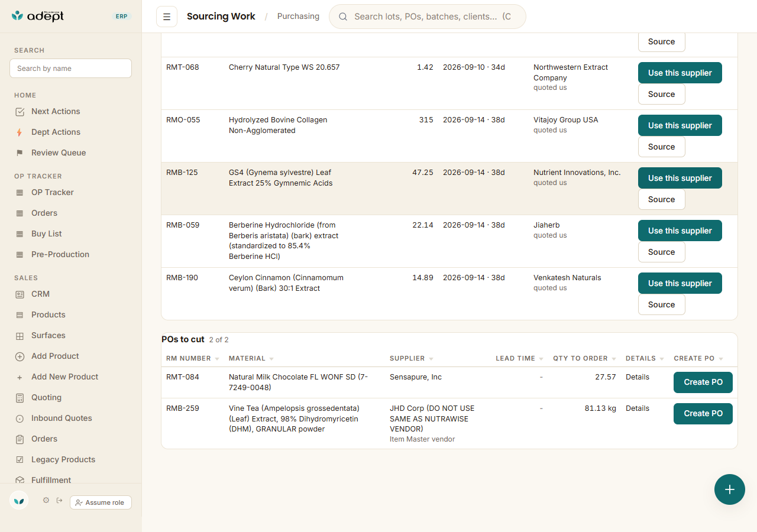Create PO for RMB-259 Vine Tea

[703, 414]
